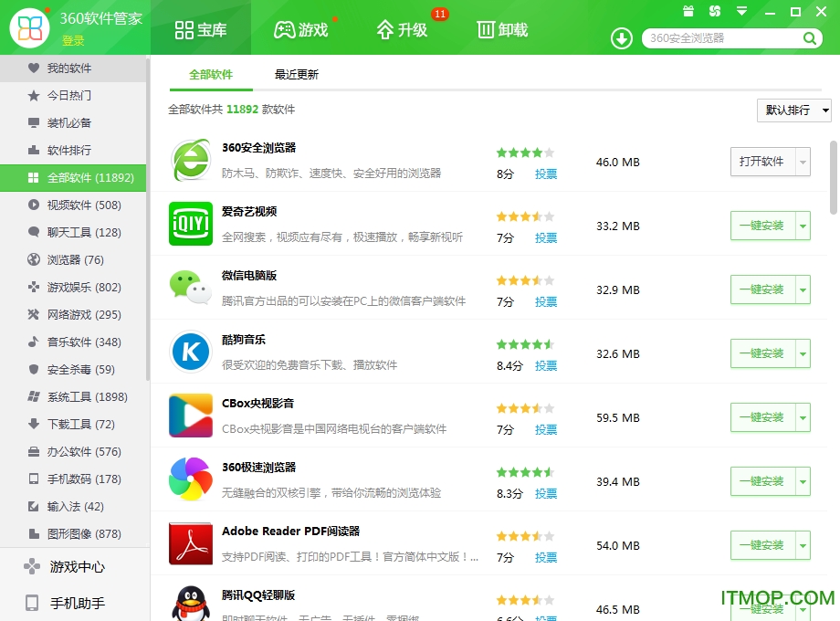Focus the 360安全浏览器 search field

(723, 38)
